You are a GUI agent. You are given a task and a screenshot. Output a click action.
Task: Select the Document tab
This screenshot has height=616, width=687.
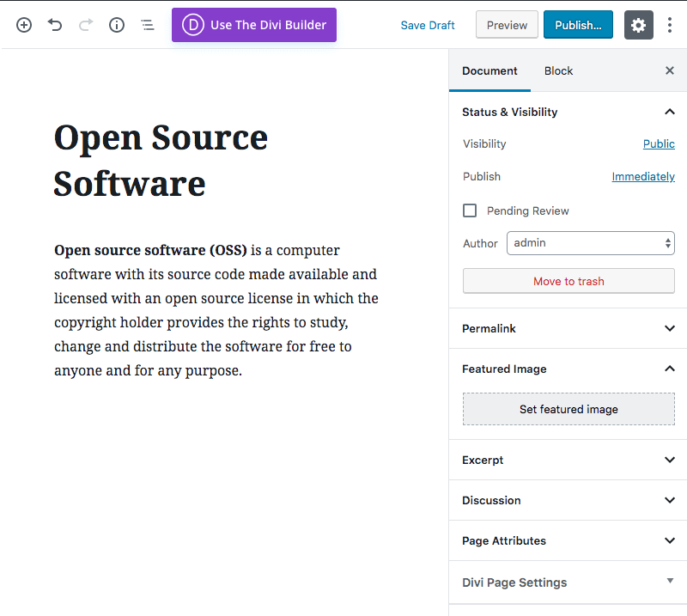[x=489, y=70]
